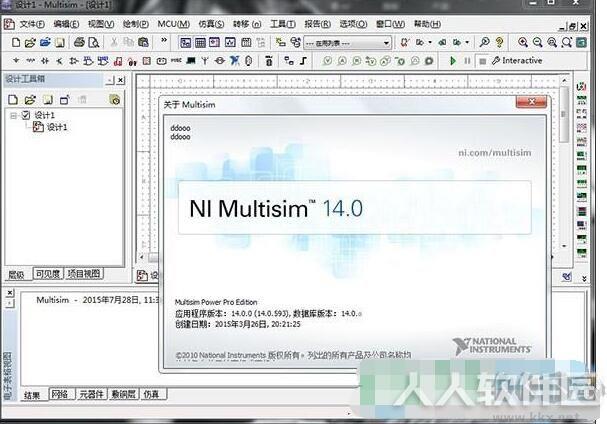The width and height of the screenshot is (607, 424).
Task: Open the 编辑(E) menu
Action: coord(66,24)
